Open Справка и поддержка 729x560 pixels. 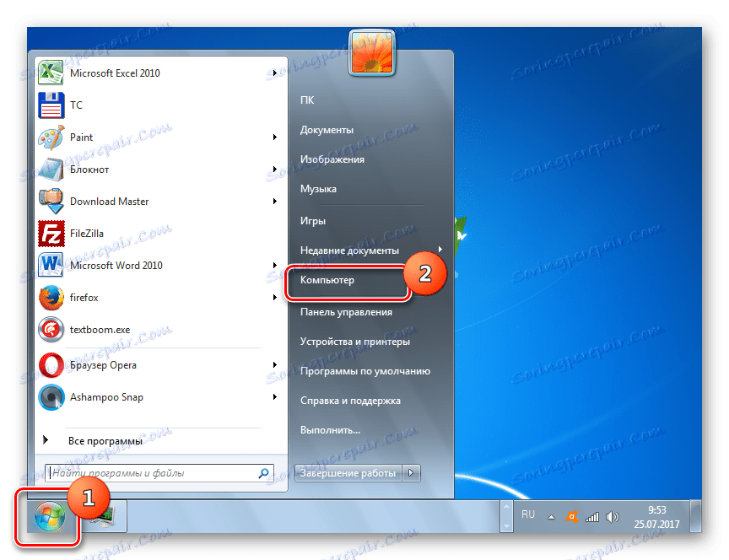(350, 401)
